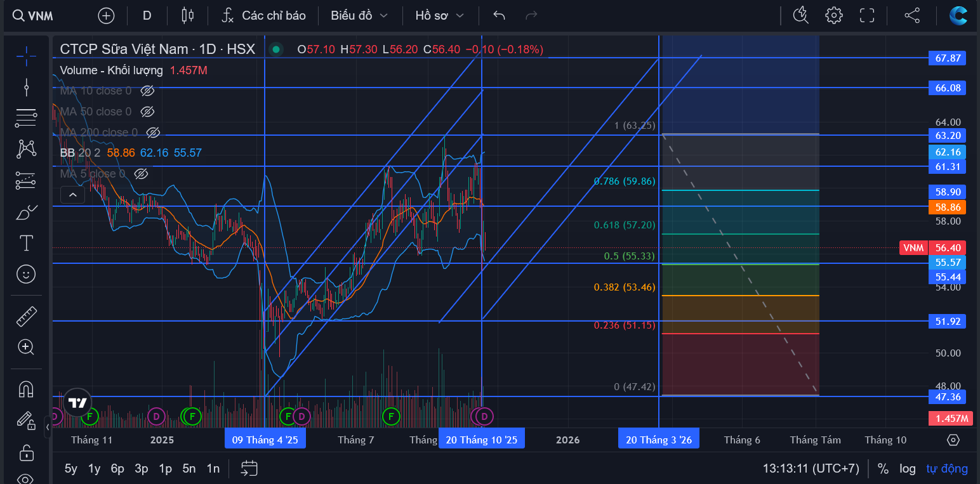Image resolution: width=980 pixels, height=484 pixels.
Task: Select the 09 Tháng 4 '25 date marker
Action: coord(265,440)
